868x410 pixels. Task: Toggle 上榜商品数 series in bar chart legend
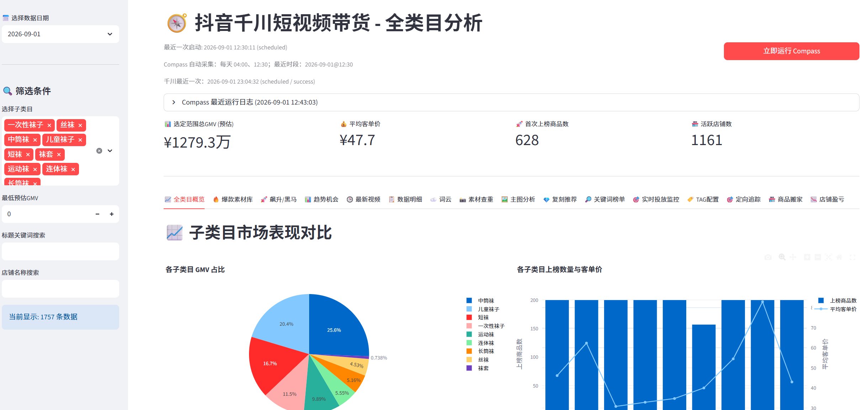pos(837,300)
